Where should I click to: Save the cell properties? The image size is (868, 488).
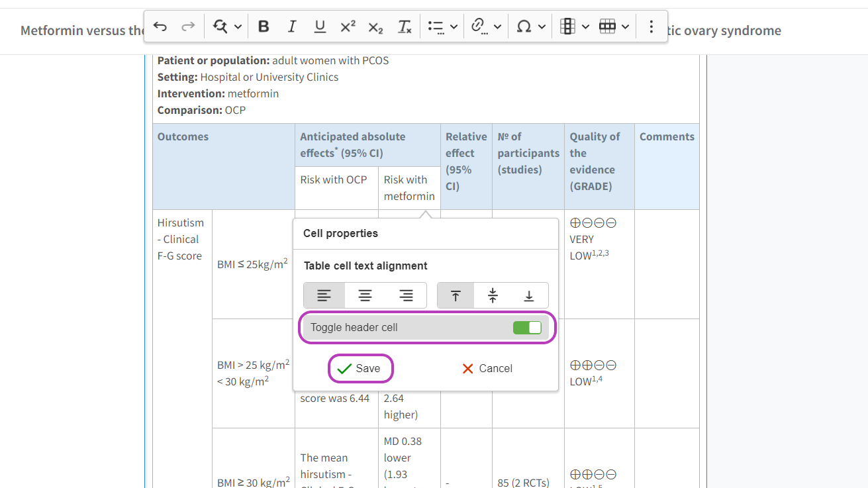click(360, 369)
